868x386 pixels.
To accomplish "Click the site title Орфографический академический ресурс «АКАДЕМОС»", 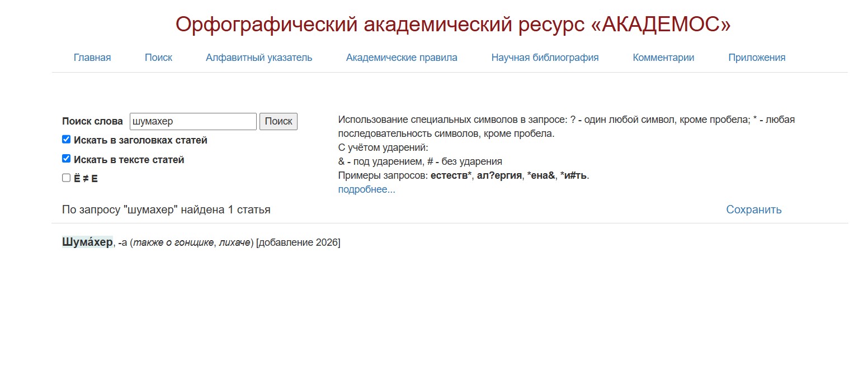I will (x=453, y=24).
